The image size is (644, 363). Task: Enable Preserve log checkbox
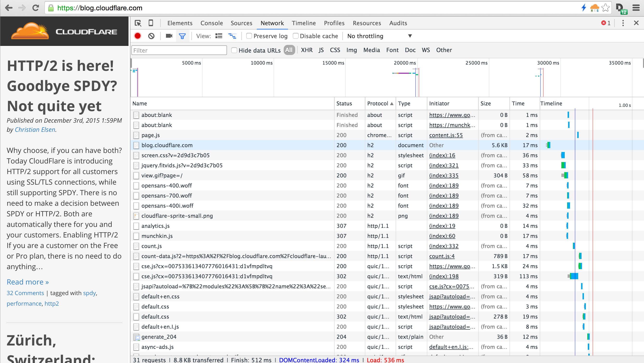pos(249,36)
